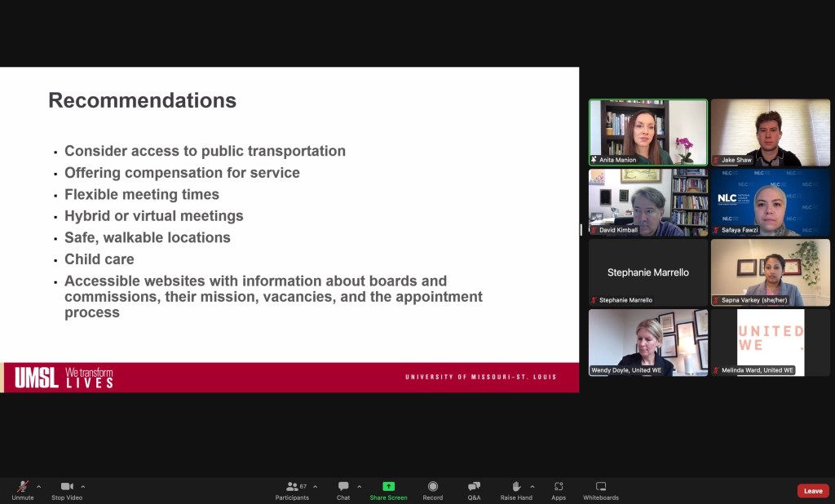The image size is (835, 504).
Task: Open the Q&A panel
Action: pyautogui.click(x=474, y=488)
